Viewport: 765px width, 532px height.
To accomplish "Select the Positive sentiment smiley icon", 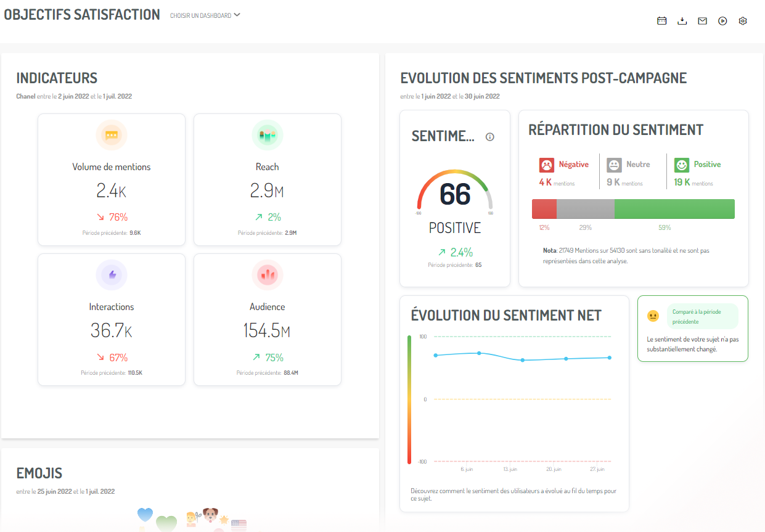I will [681, 165].
